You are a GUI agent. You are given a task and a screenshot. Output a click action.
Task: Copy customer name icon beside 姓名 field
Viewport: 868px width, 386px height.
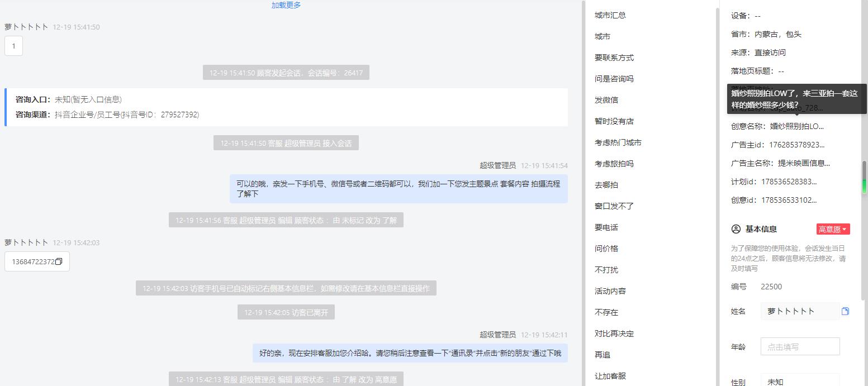tap(845, 311)
